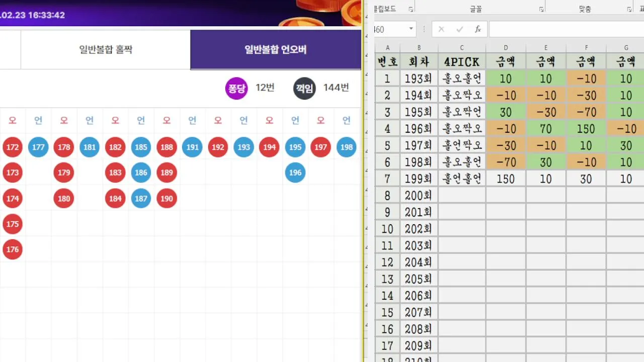Click the purple 퐁당 badge
The image size is (644, 362).
click(x=236, y=88)
